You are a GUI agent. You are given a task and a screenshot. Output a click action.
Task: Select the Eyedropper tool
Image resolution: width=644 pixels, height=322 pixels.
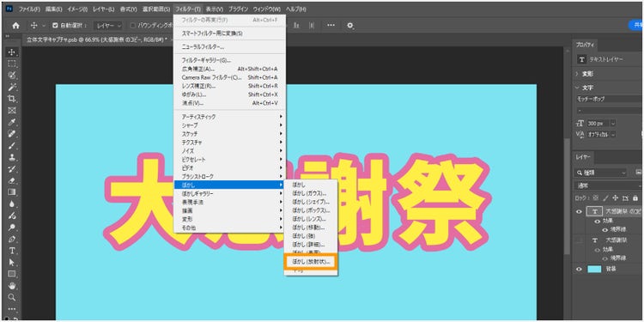coord(12,122)
